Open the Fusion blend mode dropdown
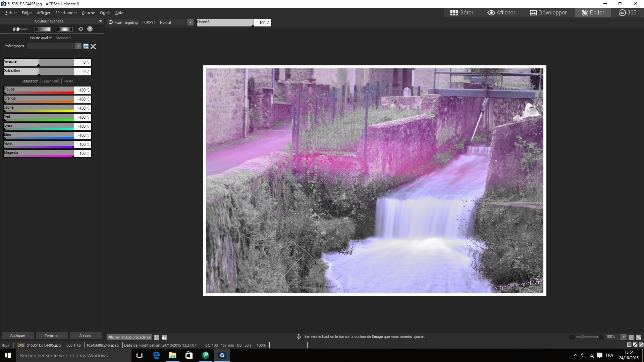 190,22
